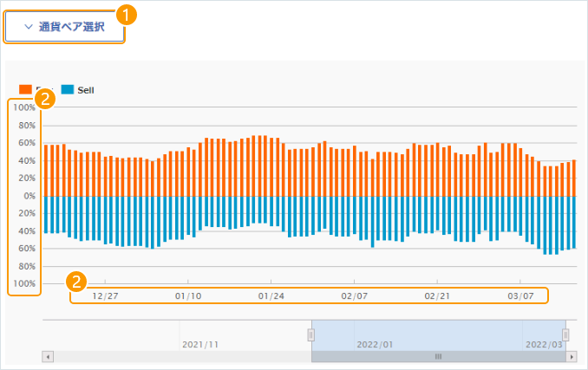Click the orange Buy legend swatch
Viewport: 588px width, 370px height.
[x=25, y=90]
